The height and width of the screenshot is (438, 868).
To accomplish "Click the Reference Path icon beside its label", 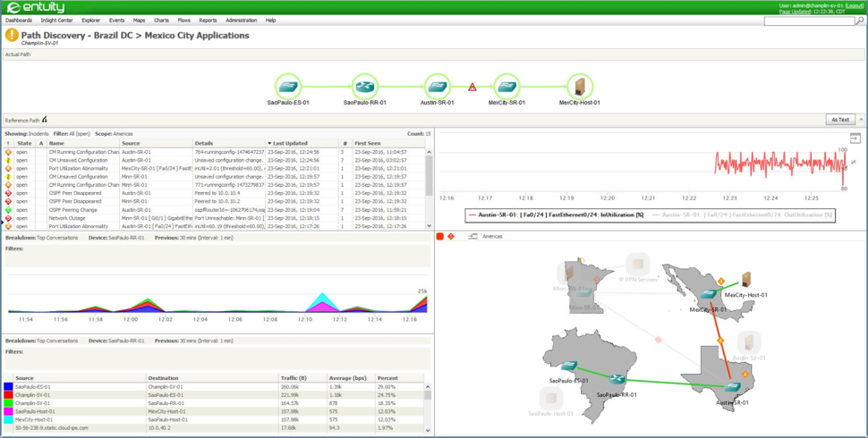I will (44, 119).
